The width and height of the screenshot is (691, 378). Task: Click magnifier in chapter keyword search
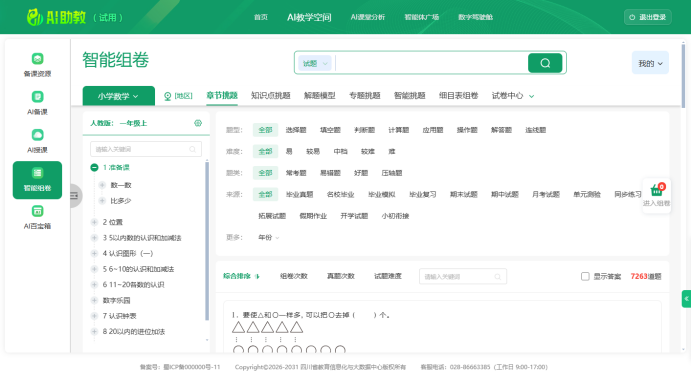[193, 149]
